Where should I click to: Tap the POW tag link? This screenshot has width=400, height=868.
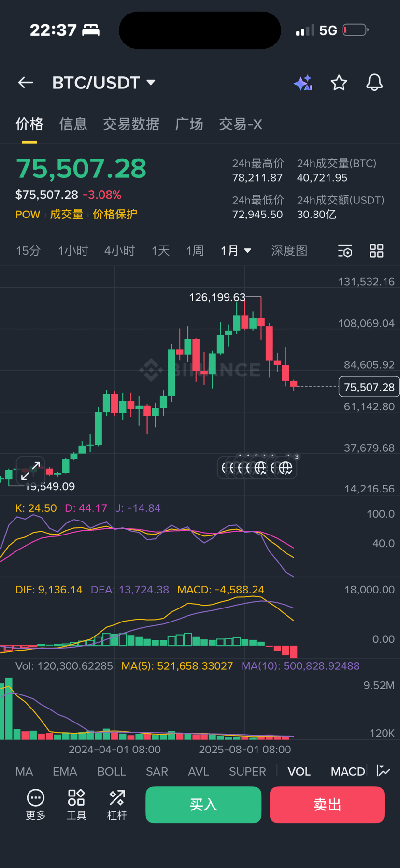28,215
